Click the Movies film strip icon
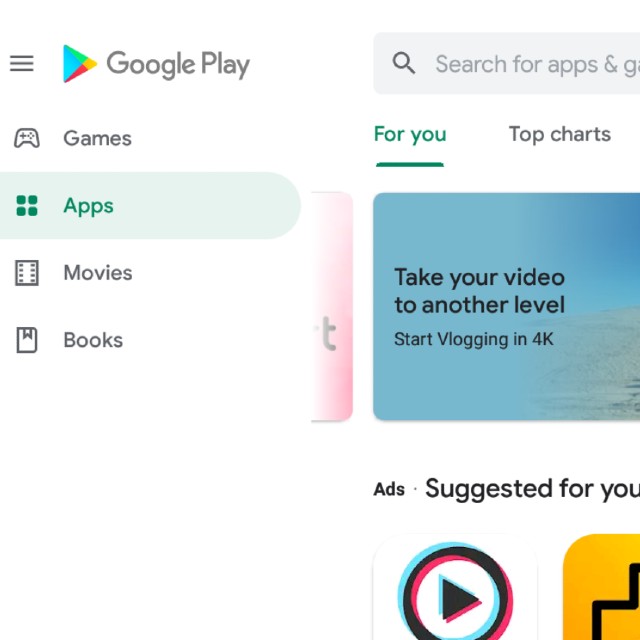Viewport: 640px width, 640px height. coord(27,273)
